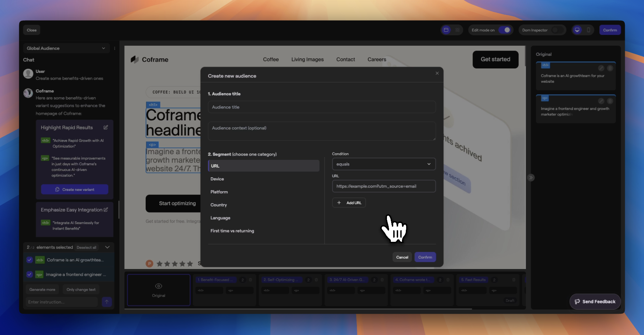Select the single-window layout icon in top bar
The width and height of the screenshot is (644, 335).
pyautogui.click(x=446, y=30)
